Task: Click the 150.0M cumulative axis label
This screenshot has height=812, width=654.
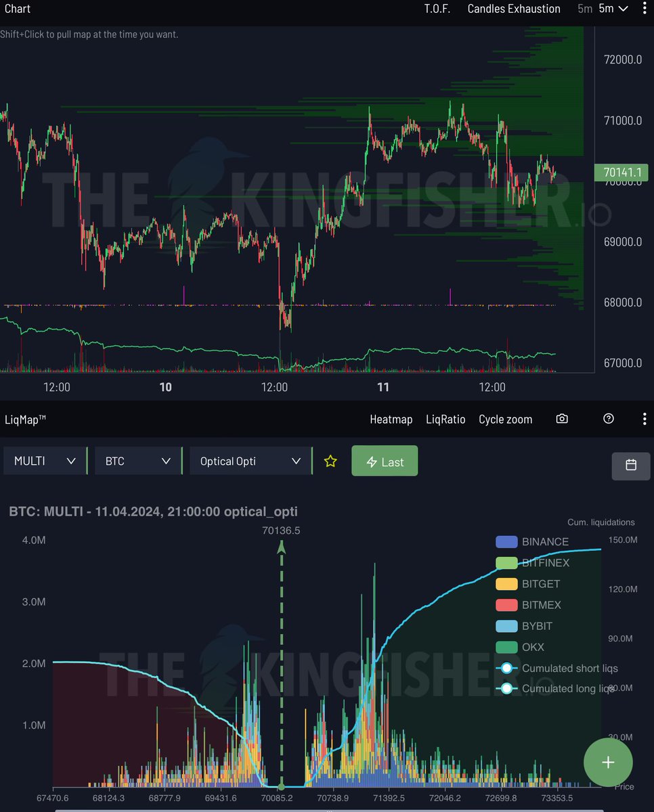Action: click(x=622, y=540)
